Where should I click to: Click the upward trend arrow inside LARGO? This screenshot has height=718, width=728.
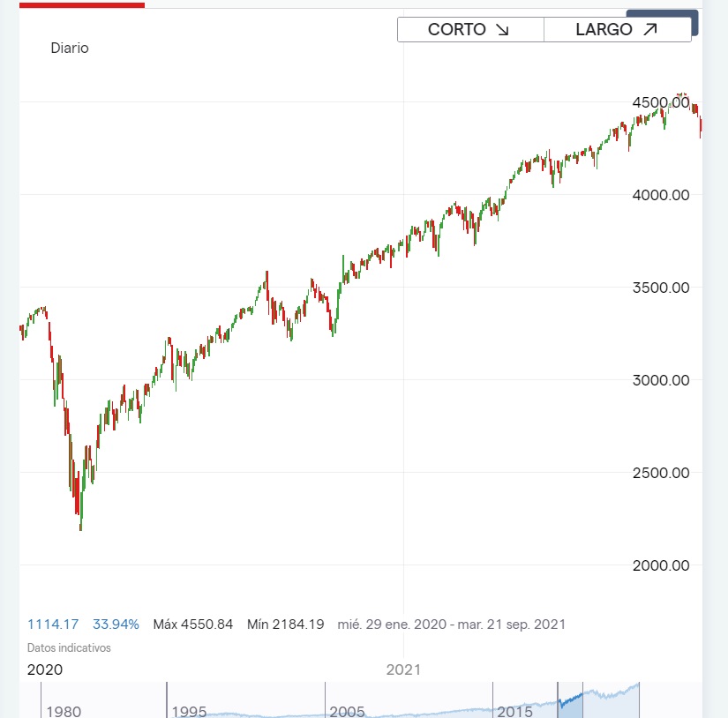[x=649, y=29]
